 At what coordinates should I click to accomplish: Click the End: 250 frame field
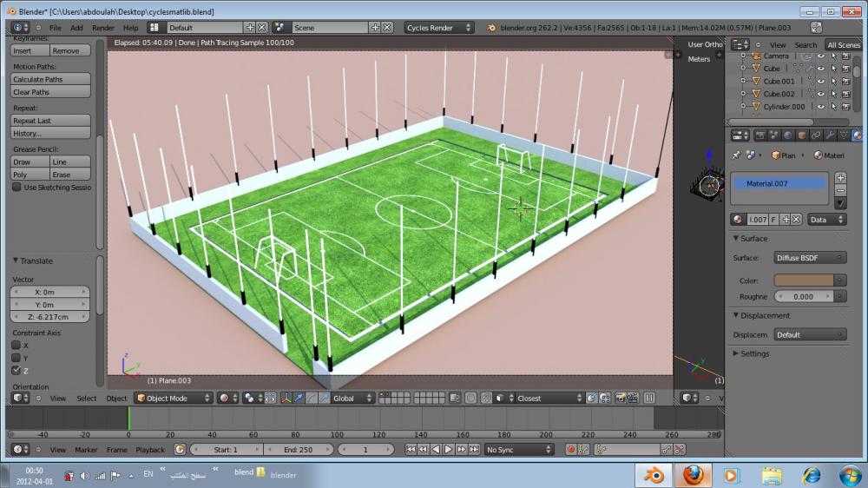click(x=299, y=449)
